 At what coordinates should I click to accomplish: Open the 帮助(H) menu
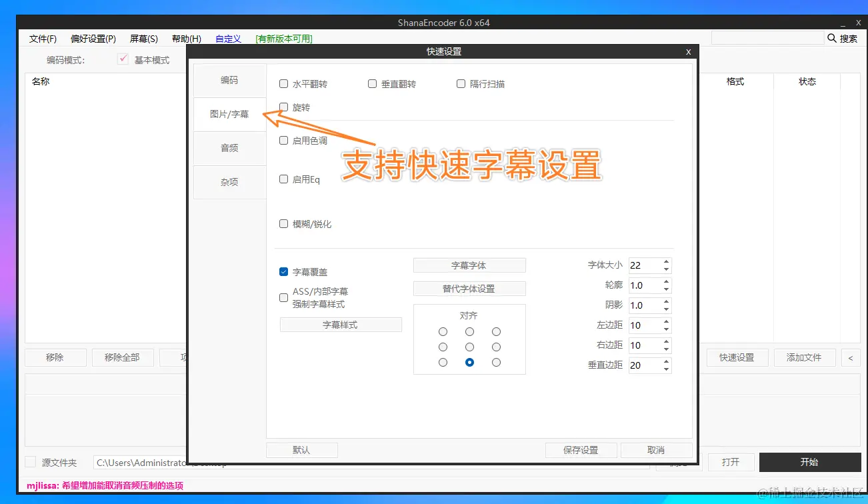[x=187, y=39]
